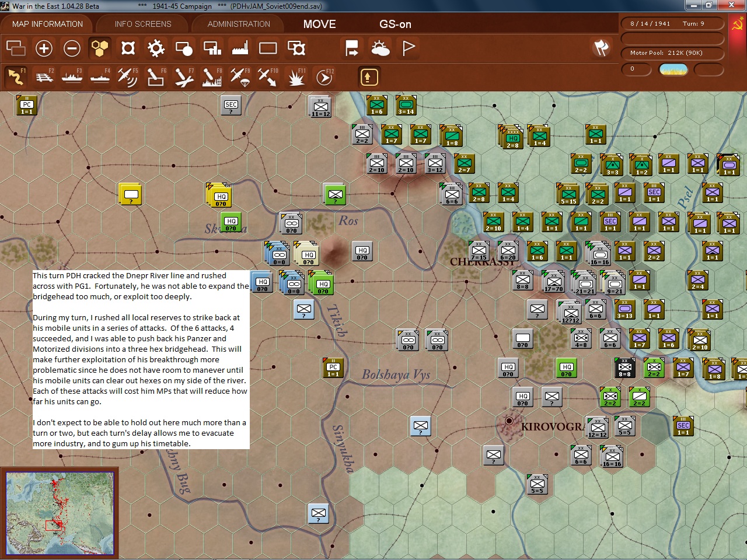This screenshot has width=747, height=560.
Task: Click the overlapping rectangles icon in the toolbar
Action: (16, 48)
